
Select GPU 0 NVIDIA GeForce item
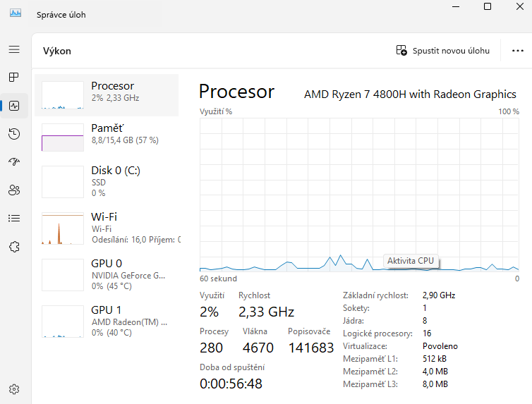point(107,274)
